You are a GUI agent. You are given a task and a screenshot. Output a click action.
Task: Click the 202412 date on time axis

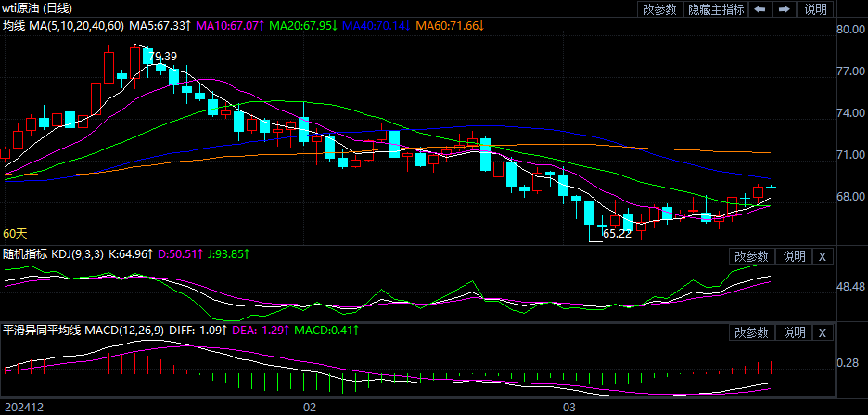pos(23,408)
